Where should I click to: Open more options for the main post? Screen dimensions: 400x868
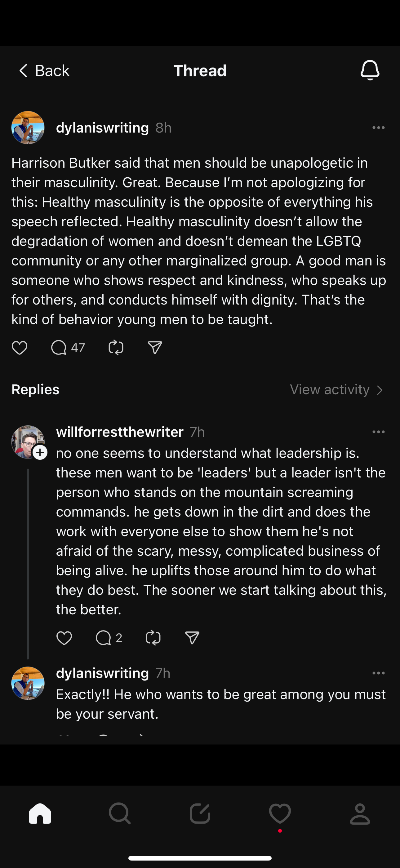coord(379,128)
